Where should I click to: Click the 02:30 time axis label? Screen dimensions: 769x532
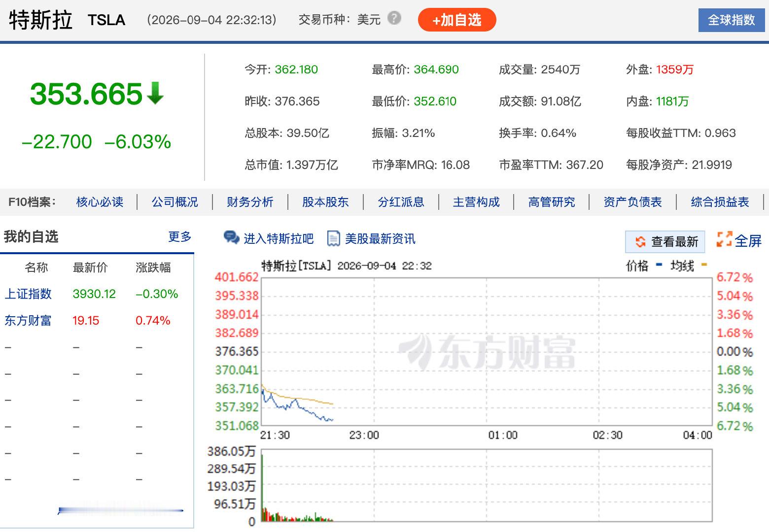pos(608,435)
